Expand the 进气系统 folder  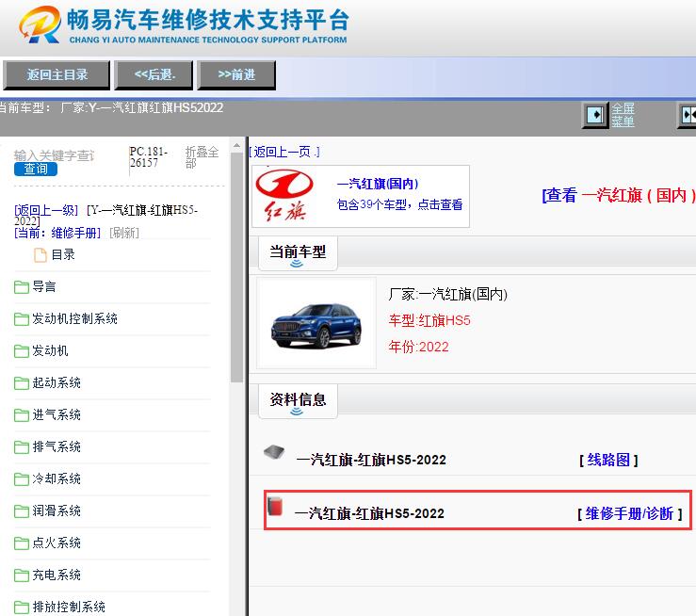tap(57, 414)
